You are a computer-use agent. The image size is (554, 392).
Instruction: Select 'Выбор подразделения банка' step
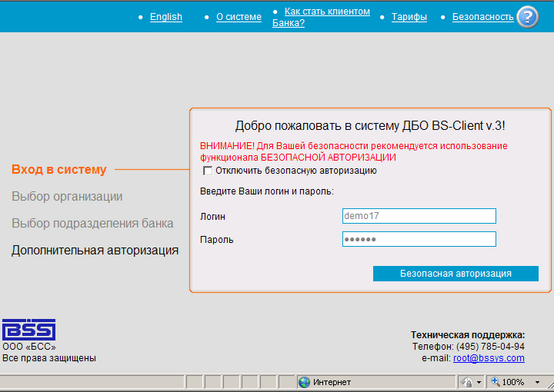click(92, 224)
